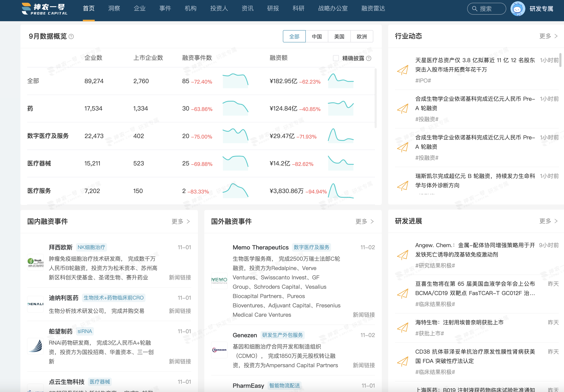
Task: View 全部 融资额 trend sparkline
Action: point(341,81)
